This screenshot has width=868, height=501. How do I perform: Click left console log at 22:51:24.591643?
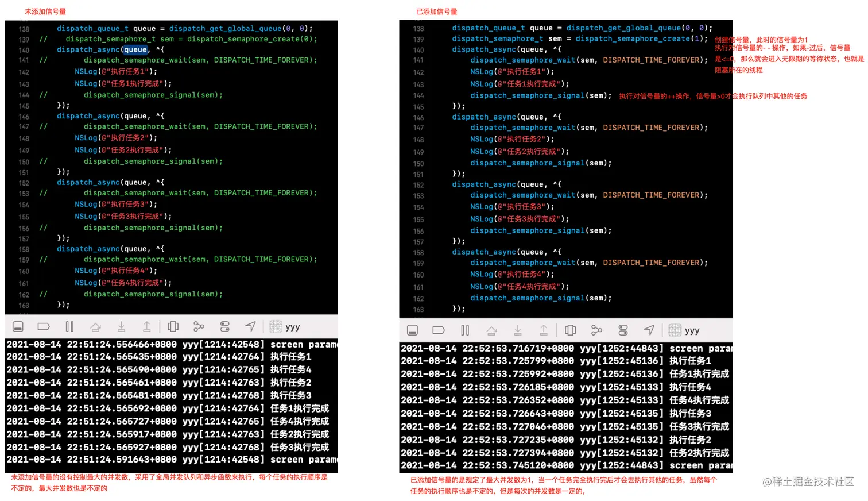[x=171, y=460]
